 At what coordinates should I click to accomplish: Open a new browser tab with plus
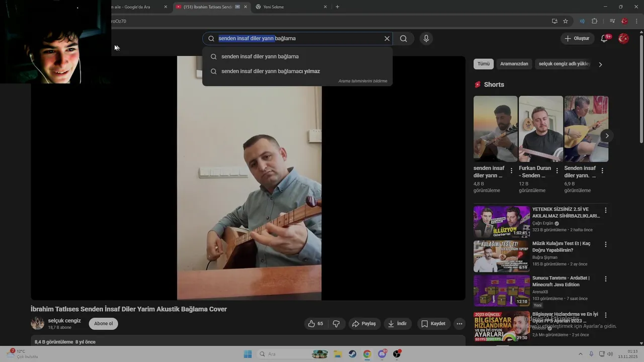pos(337,7)
